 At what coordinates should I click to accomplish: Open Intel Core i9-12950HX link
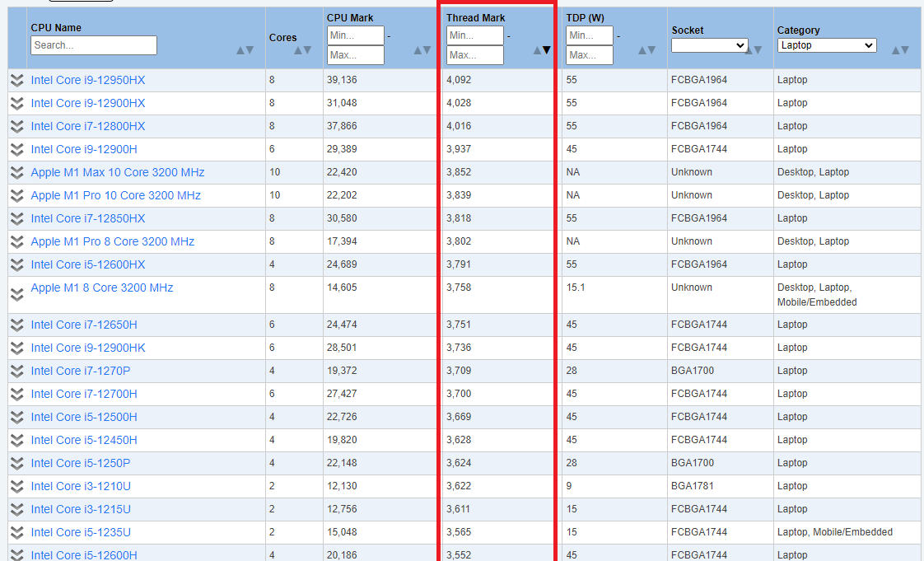tap(88, 80)
